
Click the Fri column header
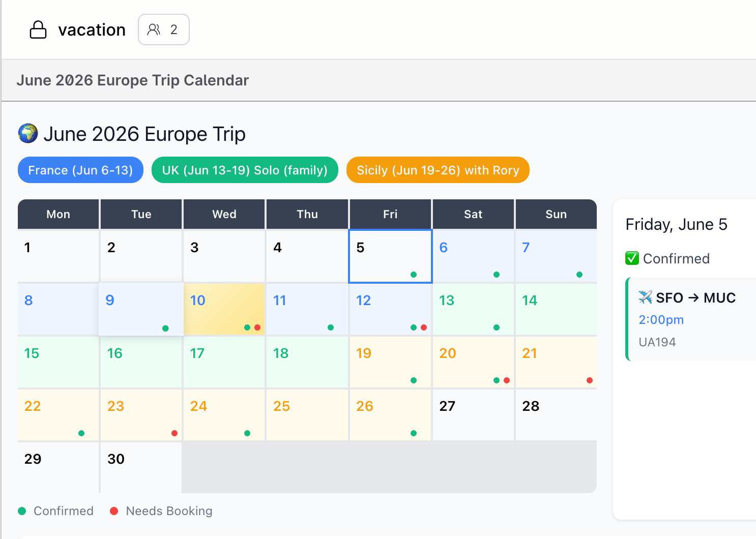tap(390, 214)
